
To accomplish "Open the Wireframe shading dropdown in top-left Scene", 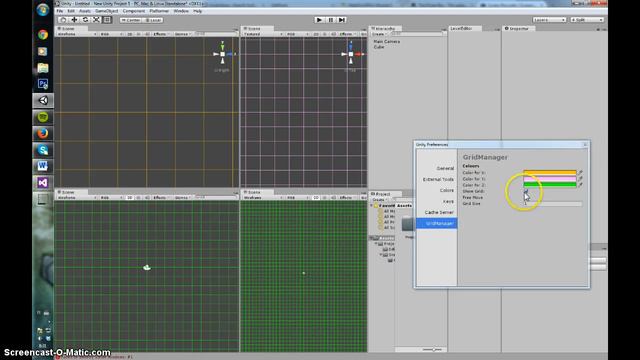I will coord(76,34).
